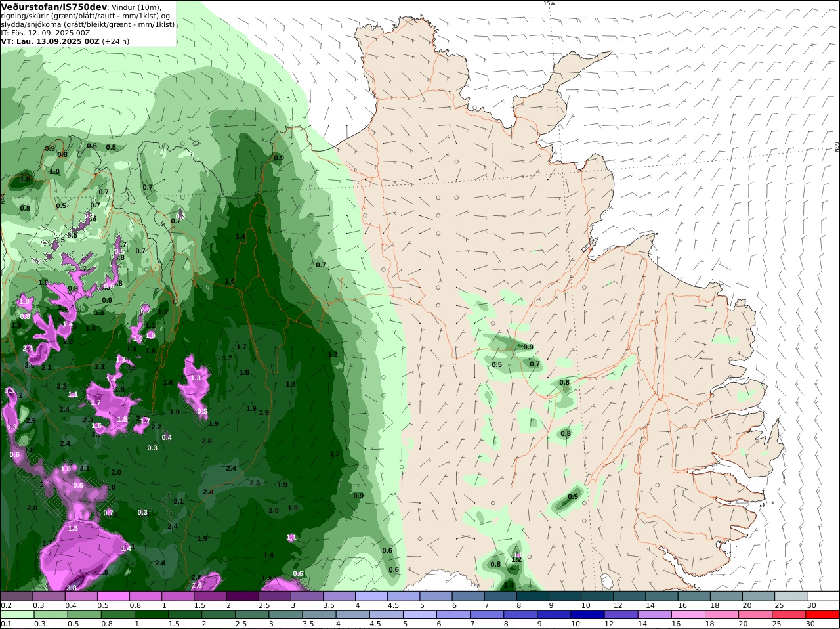
Task: Pick the bottom-row legend swatch labeled 6
Action: tap(452, 615)
